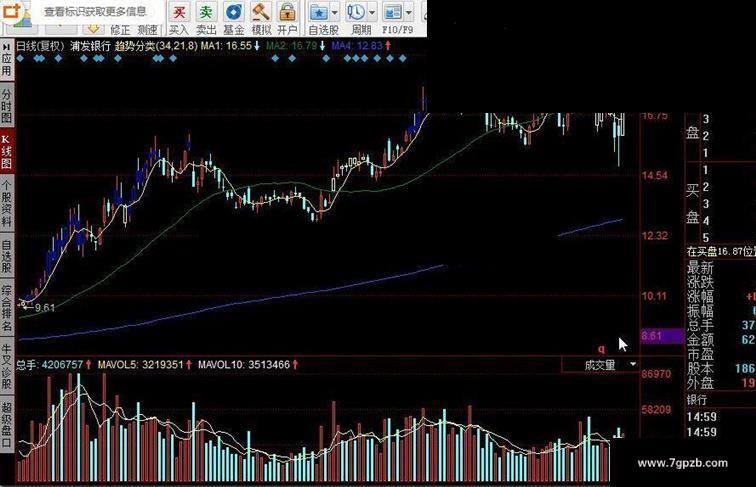Click the 58209 volume axis label
756x487 pixels.
(x=656, y=410)
